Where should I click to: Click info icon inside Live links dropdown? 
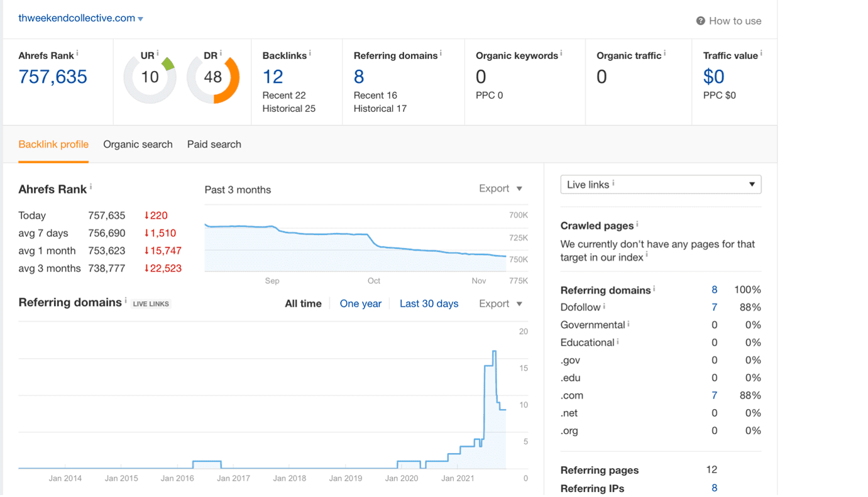[x=613, y=183]
